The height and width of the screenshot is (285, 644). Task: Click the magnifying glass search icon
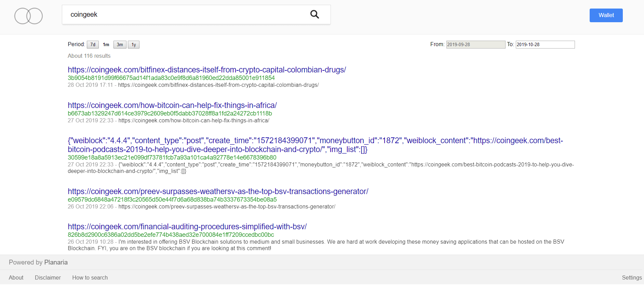(x=314, y=14)
